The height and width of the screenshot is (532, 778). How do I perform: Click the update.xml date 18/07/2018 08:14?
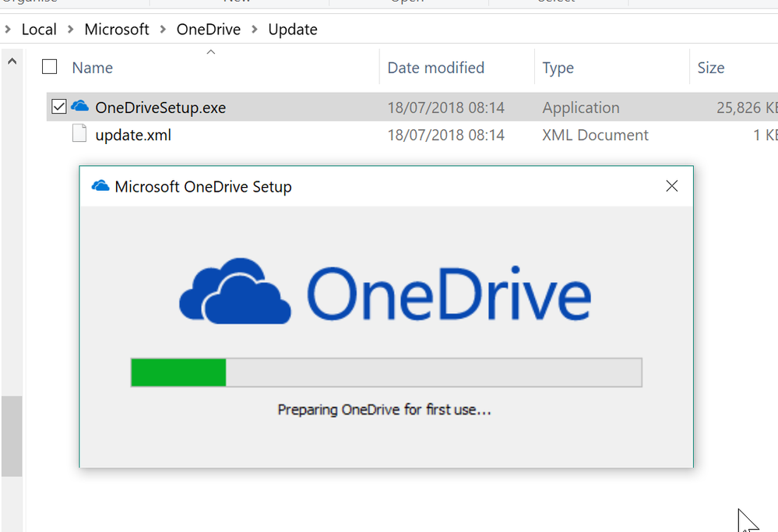click(x=445, y=135)
